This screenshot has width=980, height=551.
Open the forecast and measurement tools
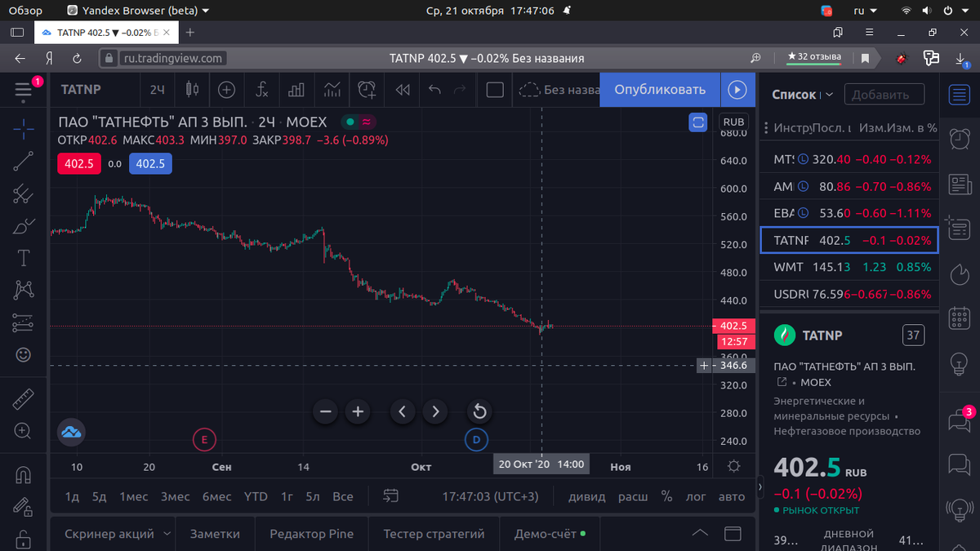pos(24,323)
